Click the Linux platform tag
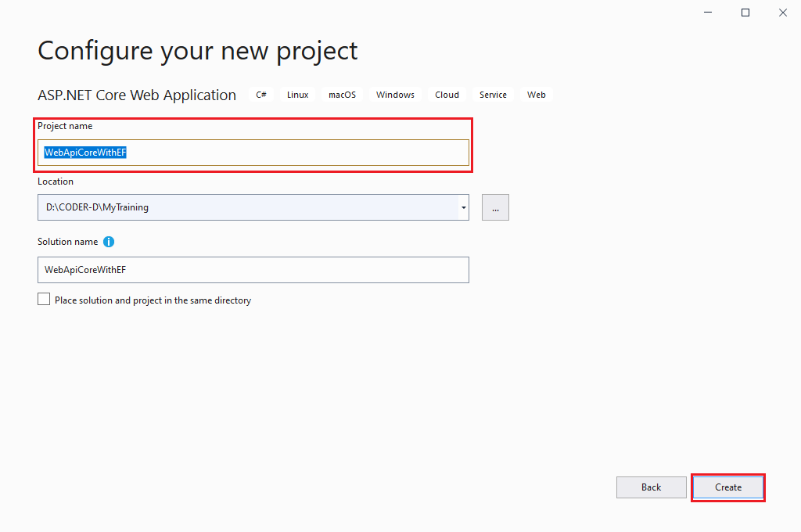The image size is (801, 532). [297, 95]
